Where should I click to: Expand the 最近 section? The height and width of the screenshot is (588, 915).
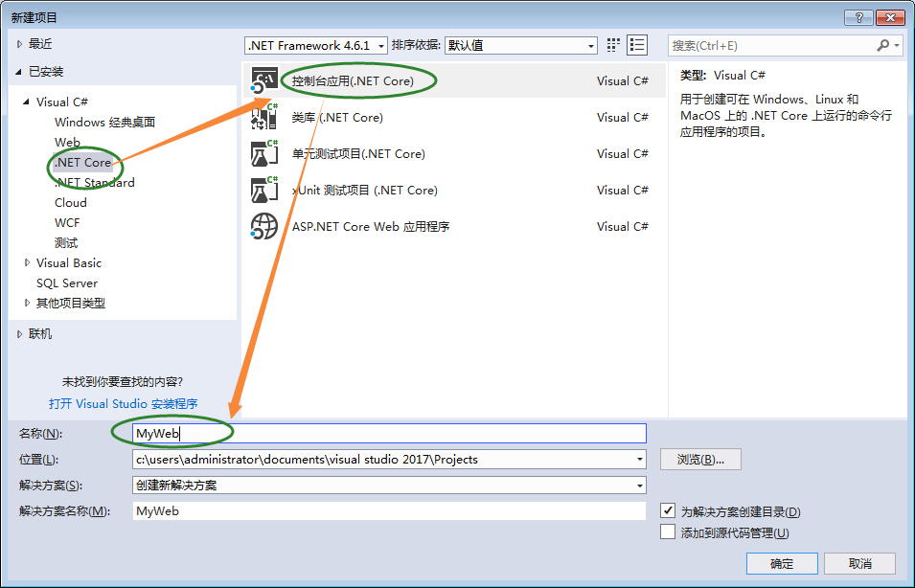(20, 44)
